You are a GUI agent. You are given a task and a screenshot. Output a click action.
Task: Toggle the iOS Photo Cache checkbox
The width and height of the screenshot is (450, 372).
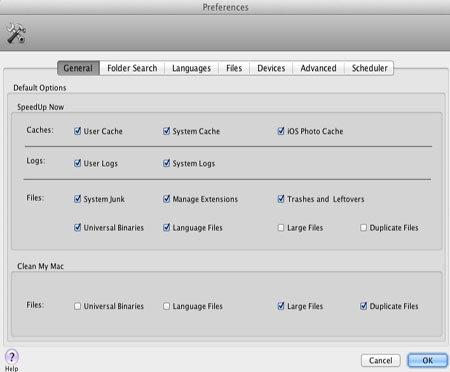(x=281, y=131)
